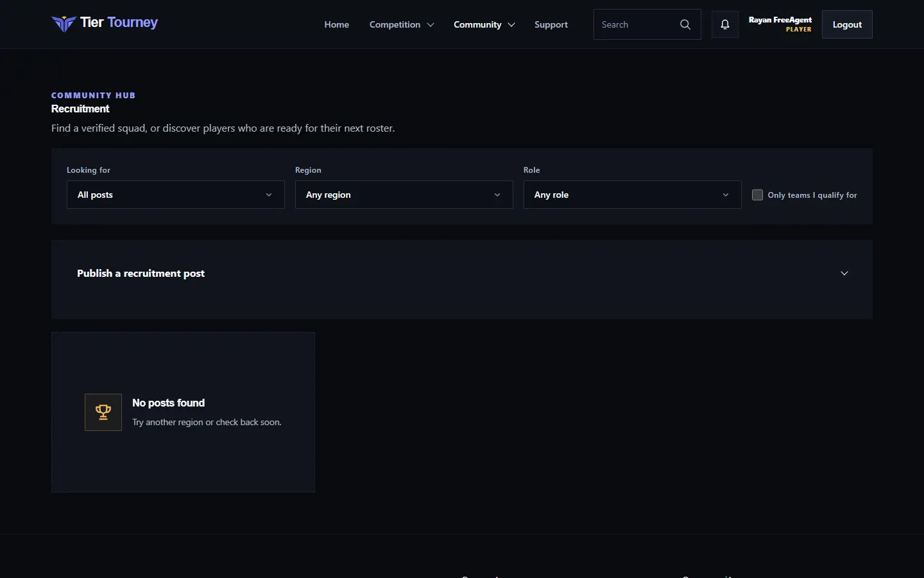
Task: Open notifications bell icon
Action: [725, 24]
